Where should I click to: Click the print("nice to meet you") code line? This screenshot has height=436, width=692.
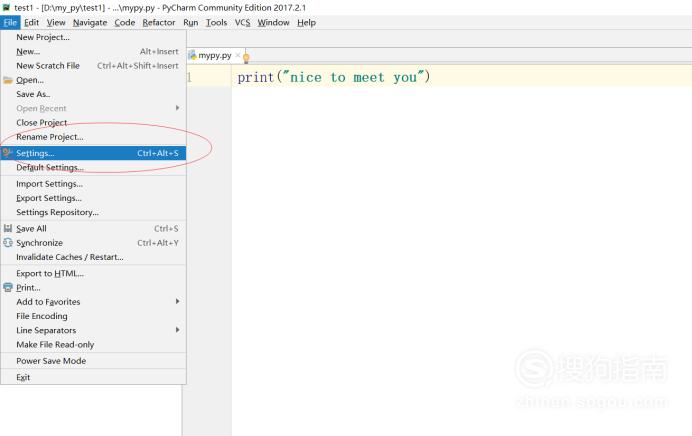click(x=334, y=77)
